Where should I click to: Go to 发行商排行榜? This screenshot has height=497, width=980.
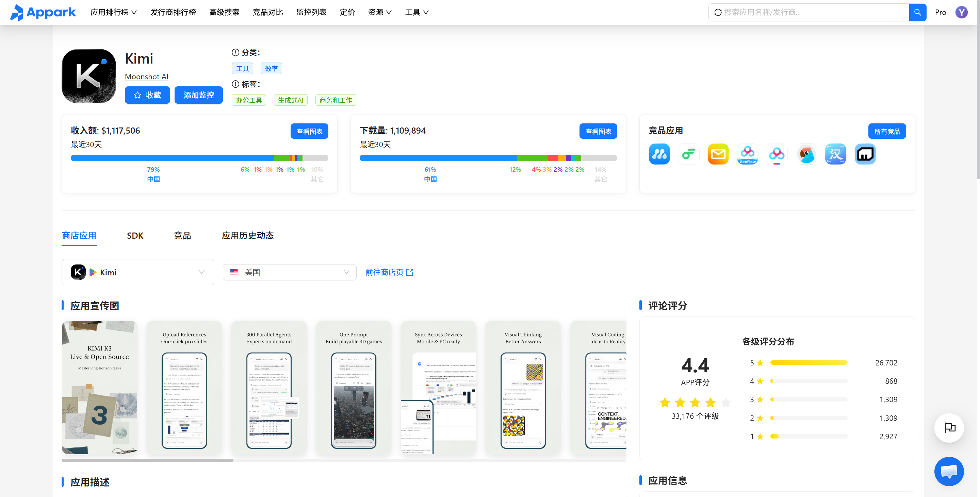point(173,13)
